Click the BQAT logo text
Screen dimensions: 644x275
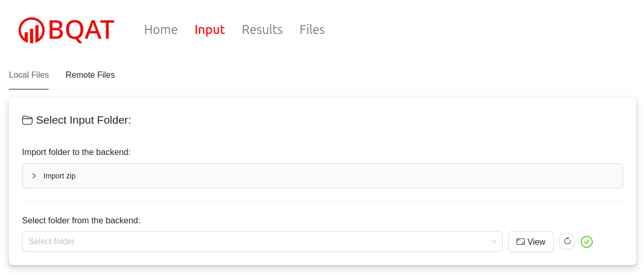[82, 30]
